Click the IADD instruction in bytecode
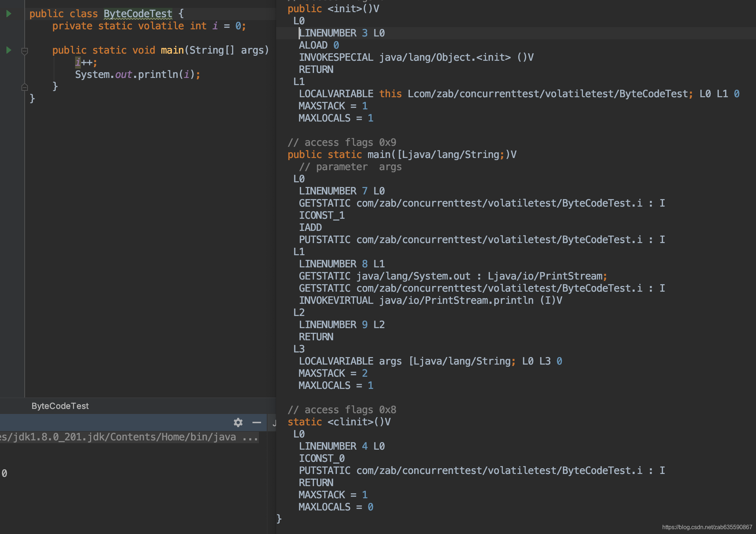 310,227
